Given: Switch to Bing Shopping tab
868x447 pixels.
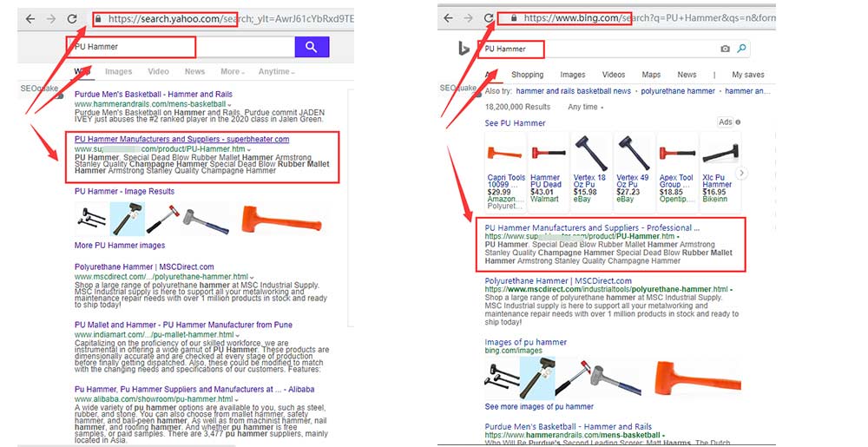Looking at the screenshot, I should [x=527, y=74].
